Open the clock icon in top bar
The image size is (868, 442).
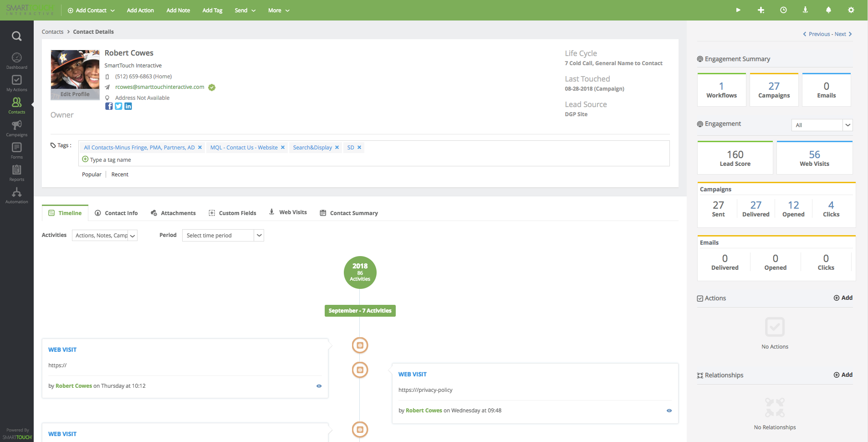783,10
